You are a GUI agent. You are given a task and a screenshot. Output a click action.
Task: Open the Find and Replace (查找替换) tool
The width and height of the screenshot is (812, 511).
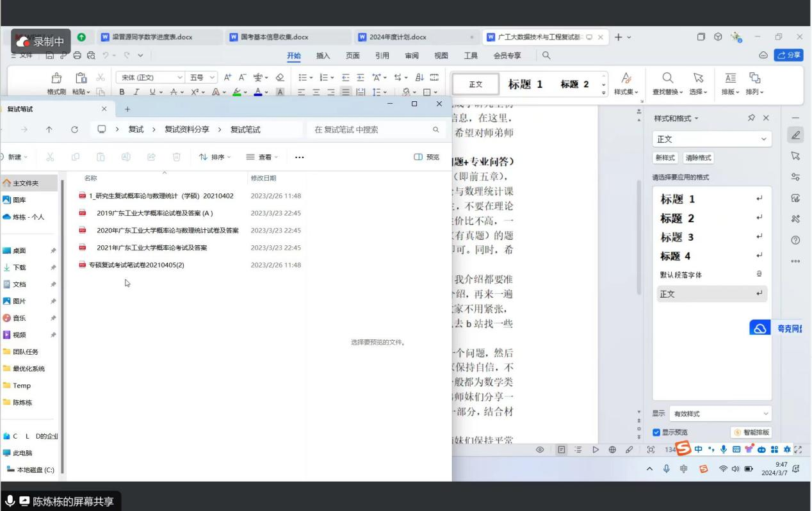[667, 83]
